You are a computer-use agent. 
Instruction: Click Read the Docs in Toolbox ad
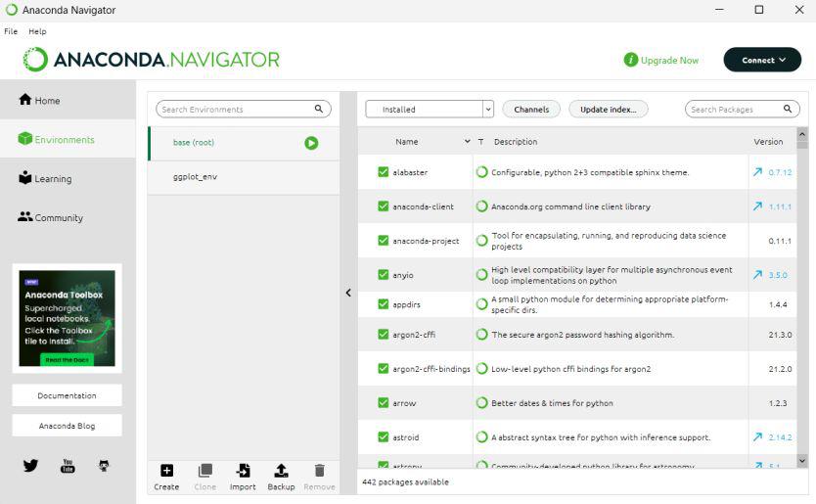coord(67,360)
